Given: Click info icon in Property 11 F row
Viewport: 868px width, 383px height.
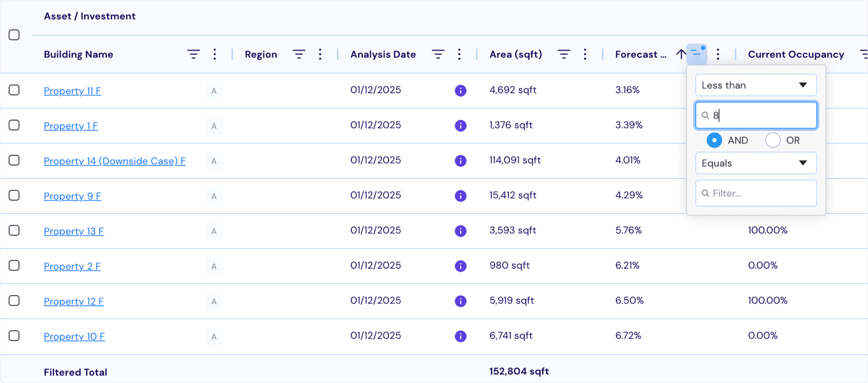Looking at the screenshot, I should pyautogui.click(x=460, y=91).
